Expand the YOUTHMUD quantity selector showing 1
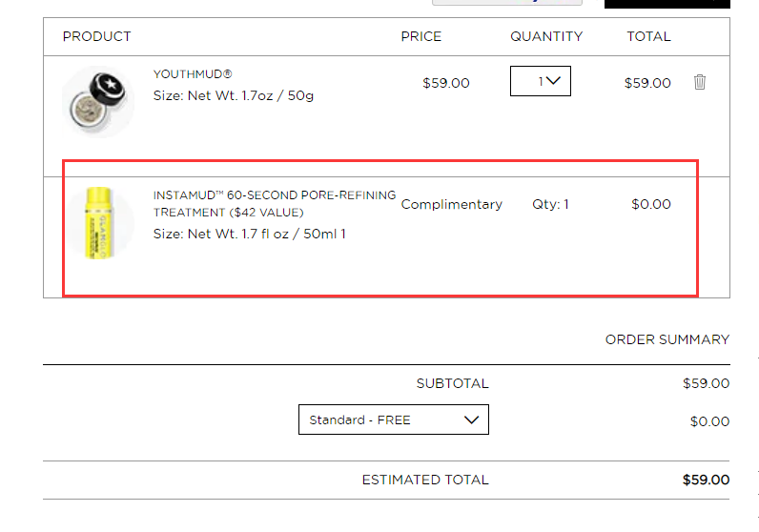The width and height of the screenshot is (759, 532). point(541,81)
